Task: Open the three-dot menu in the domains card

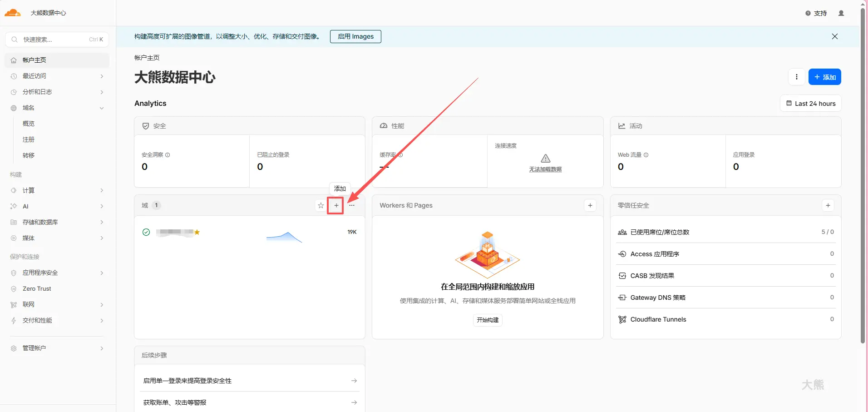Action: 352,206
